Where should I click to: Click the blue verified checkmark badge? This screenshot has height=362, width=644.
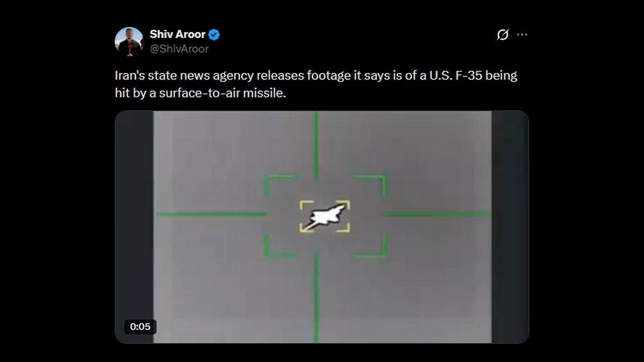point(214,35)
